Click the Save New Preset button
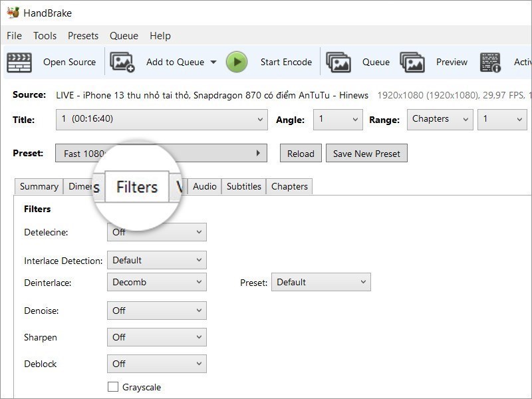Image resolution: width=532 pixels, height=399 pixels. tap(366, 154)
